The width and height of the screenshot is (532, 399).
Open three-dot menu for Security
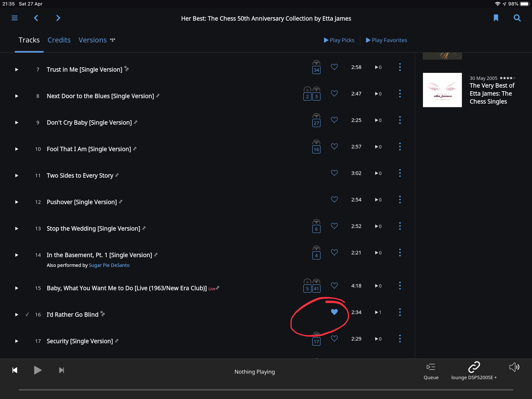point(400,339)
